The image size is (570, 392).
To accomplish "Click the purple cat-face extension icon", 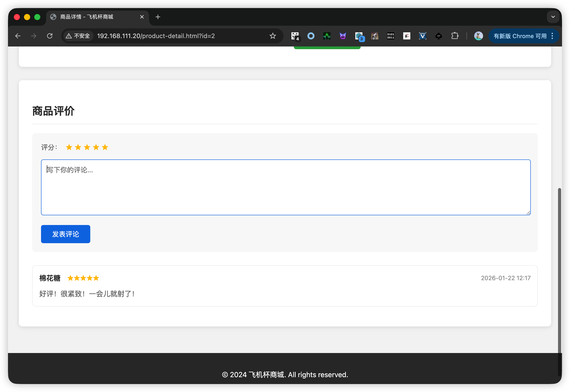I will 343,36.
